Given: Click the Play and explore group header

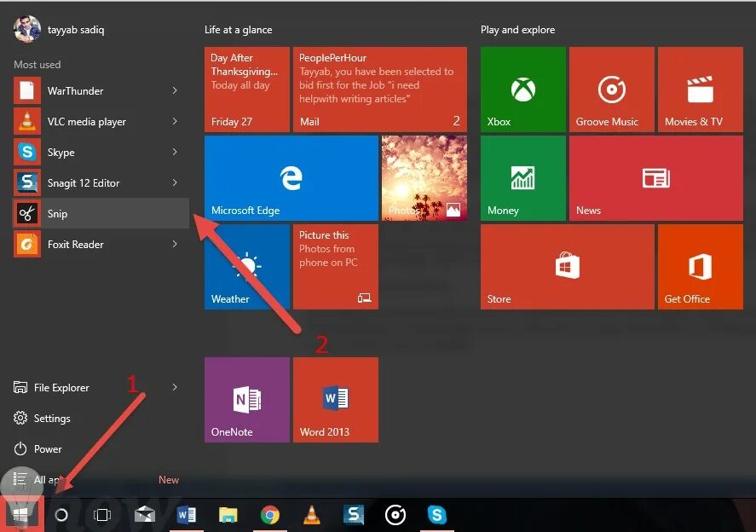Looking at the screenshot, I should [x=518, y=30].
